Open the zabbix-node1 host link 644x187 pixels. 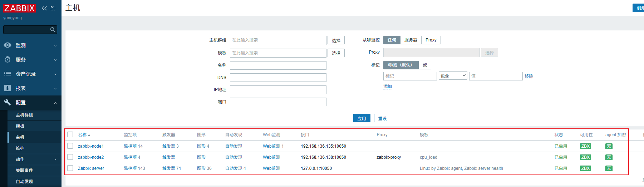(91, 146)
